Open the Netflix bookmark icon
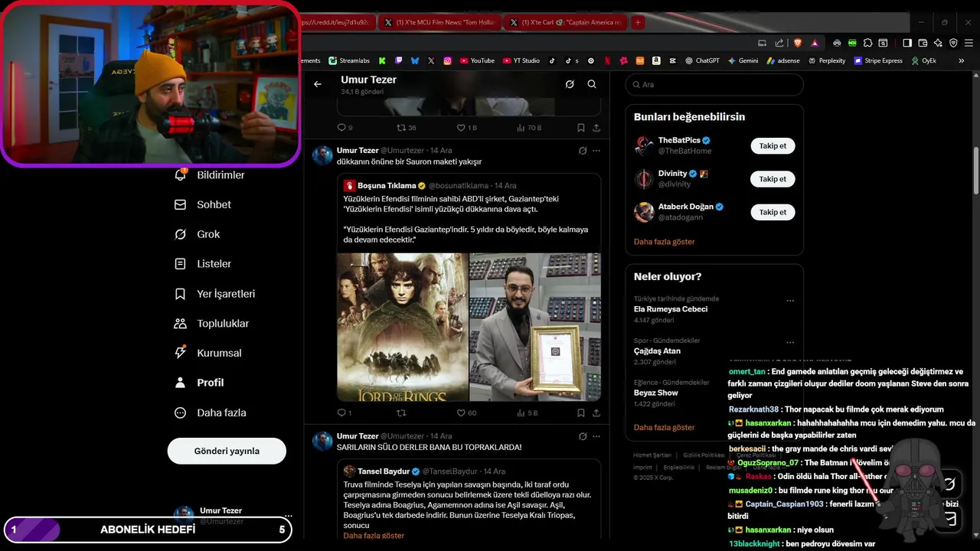980x551 pixels. pyautogui.click(x=607, y=60)
